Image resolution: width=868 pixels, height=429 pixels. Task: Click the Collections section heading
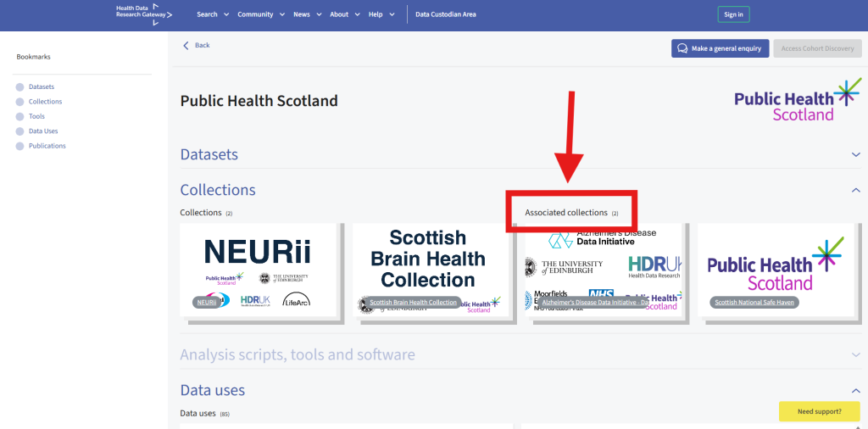(218, 190)
